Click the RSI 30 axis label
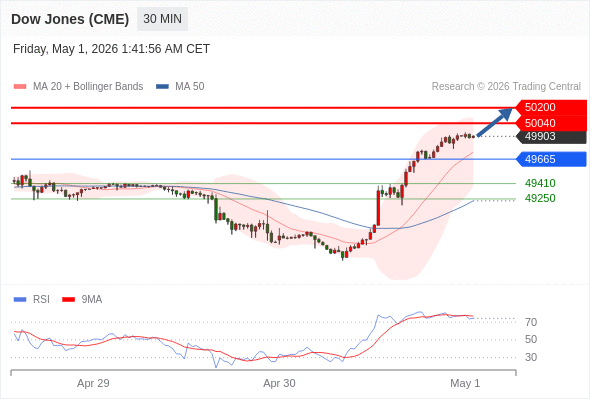Viewport: 590px width, 400px height. click(x=531, y=357)
